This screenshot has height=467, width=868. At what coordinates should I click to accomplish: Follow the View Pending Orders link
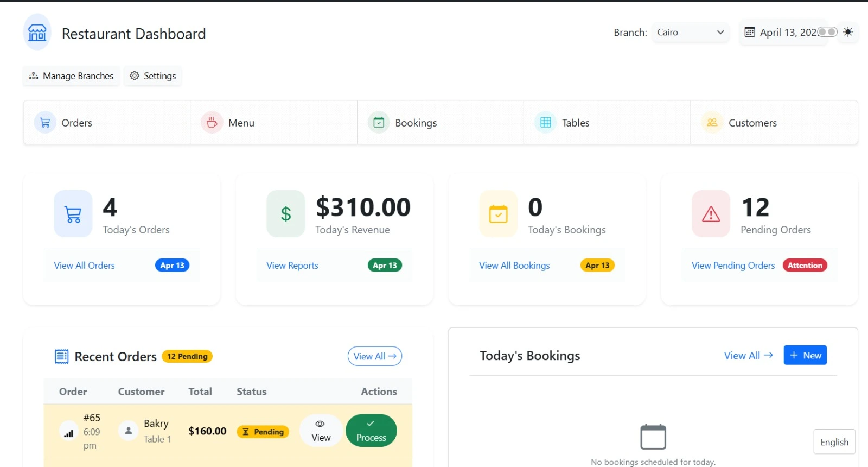point(733,266)
